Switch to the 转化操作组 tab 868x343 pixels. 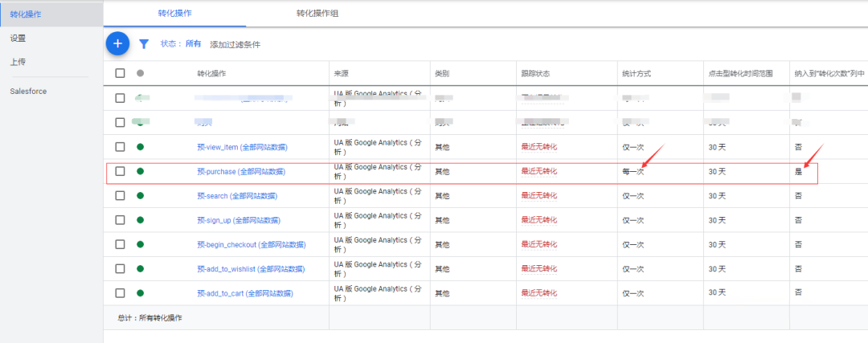coord(317,14)
